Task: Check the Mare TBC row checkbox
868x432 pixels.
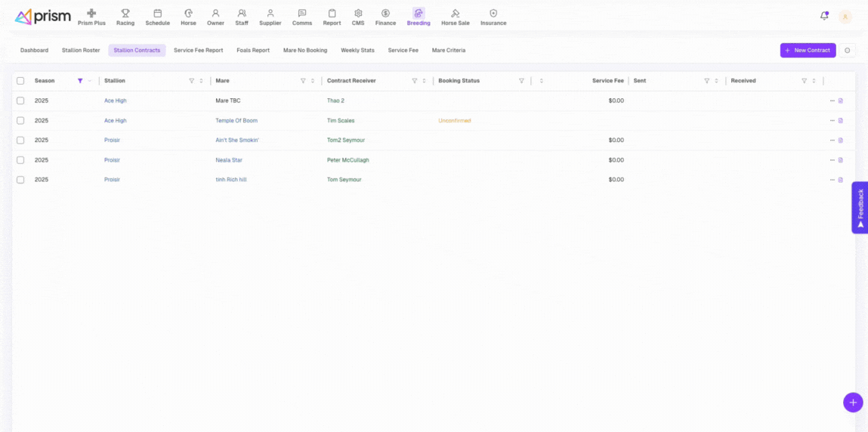Action: point(20,100)
